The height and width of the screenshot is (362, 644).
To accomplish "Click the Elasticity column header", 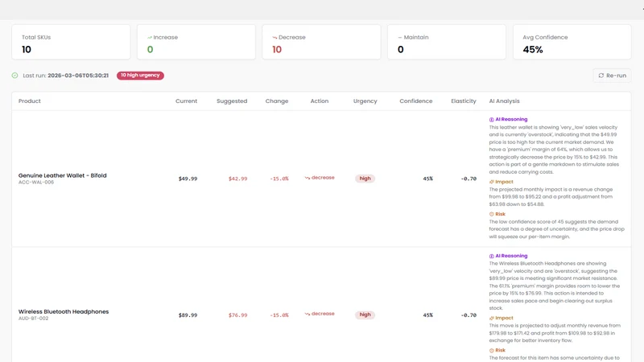I will pos(464,101).
